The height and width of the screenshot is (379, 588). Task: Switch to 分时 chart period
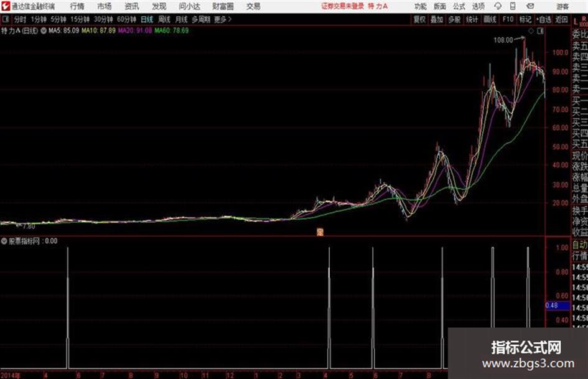click(x=20, y=19)
